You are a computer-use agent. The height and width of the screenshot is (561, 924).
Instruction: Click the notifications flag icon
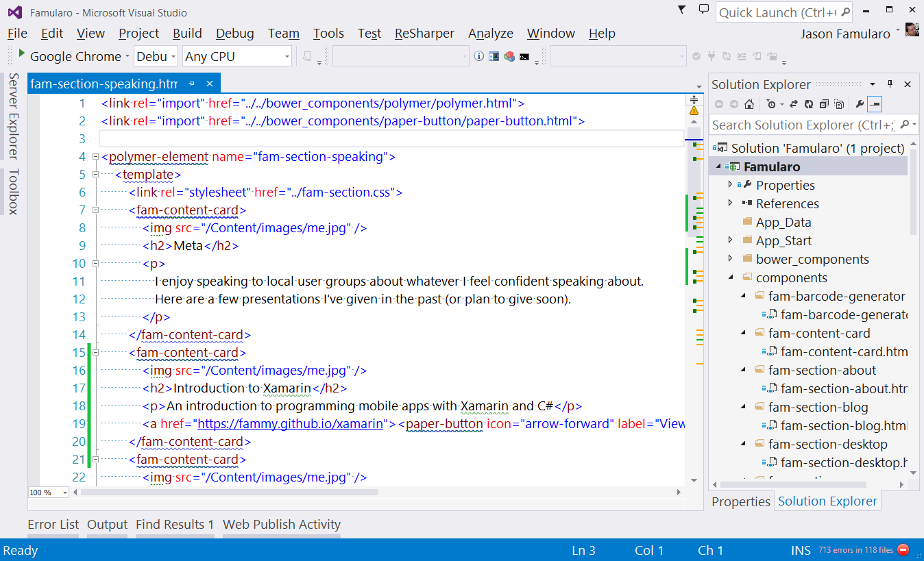(681, 9)
